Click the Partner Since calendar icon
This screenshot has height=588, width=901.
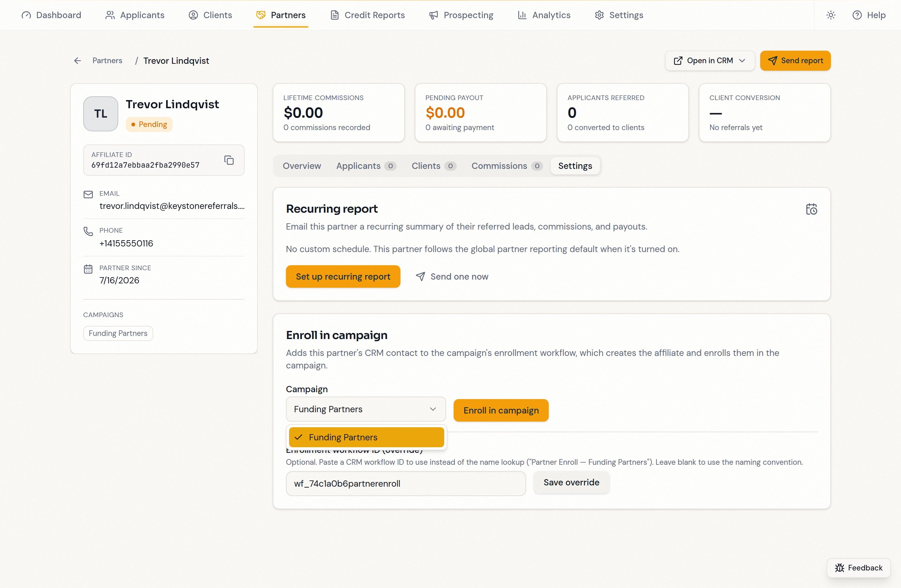pos(88,269)
